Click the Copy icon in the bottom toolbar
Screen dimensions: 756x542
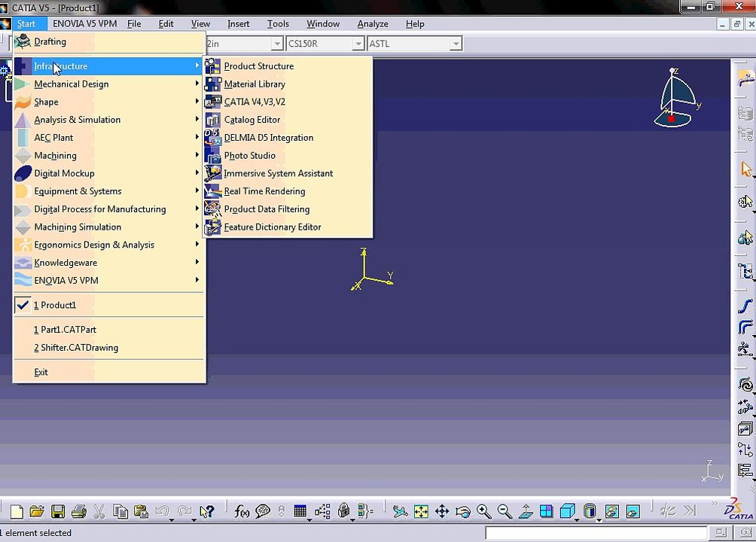[120, 511]
